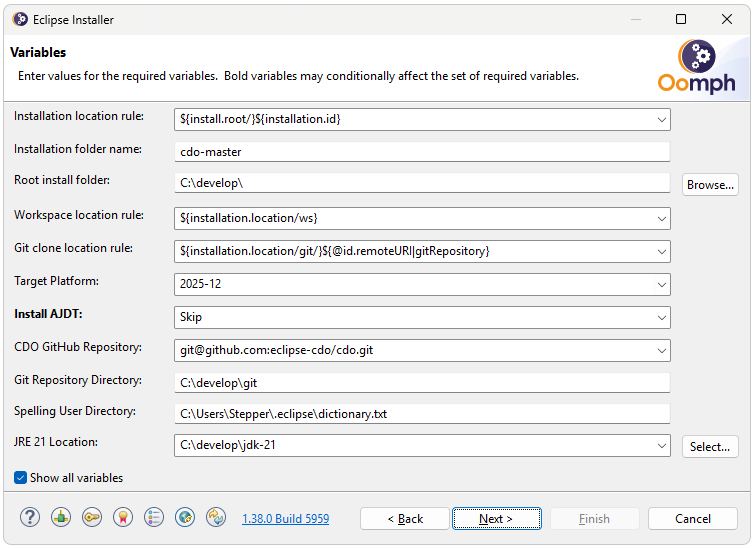The width and height of the screenshot is (752, 548).
Task: Click Browse for root install folder
Action: [x=710, y=185]
